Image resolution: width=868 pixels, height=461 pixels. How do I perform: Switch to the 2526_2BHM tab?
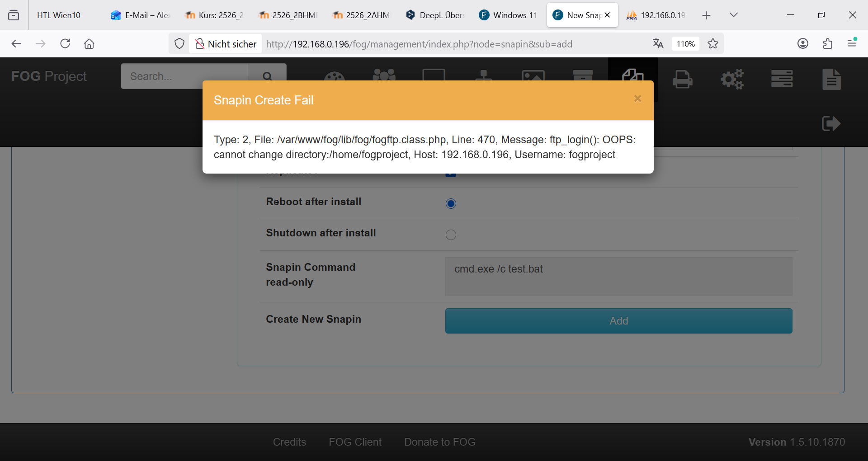(288, 15)
